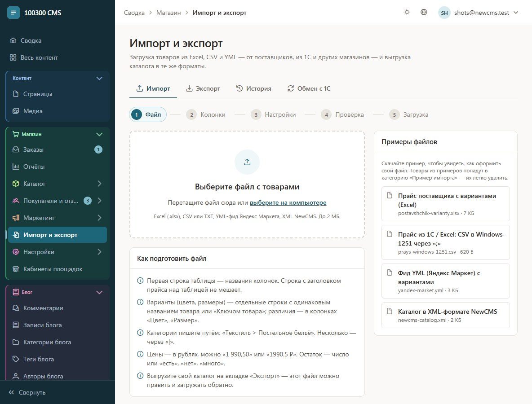
Task: Switch to the История tab
Action: point(254,88)
